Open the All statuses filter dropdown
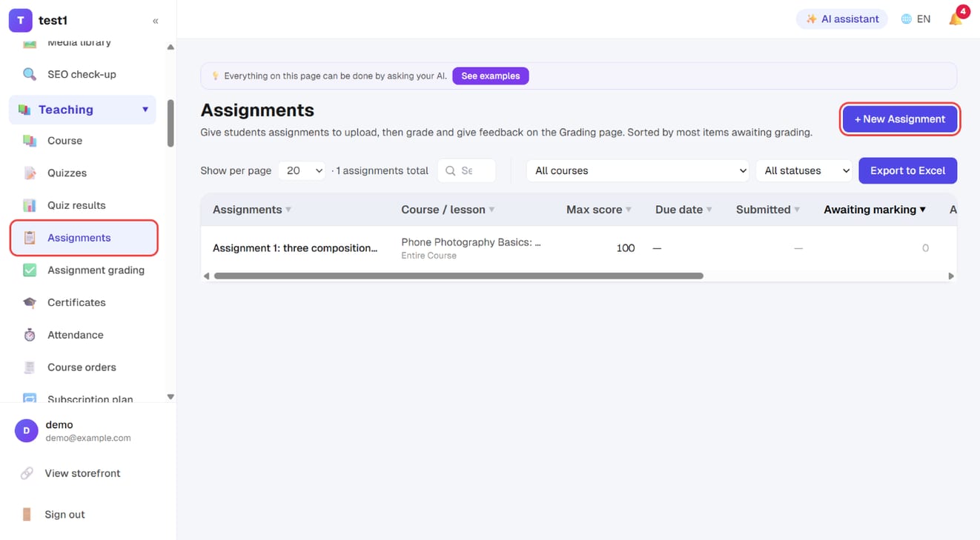 [x=804, y=170]
